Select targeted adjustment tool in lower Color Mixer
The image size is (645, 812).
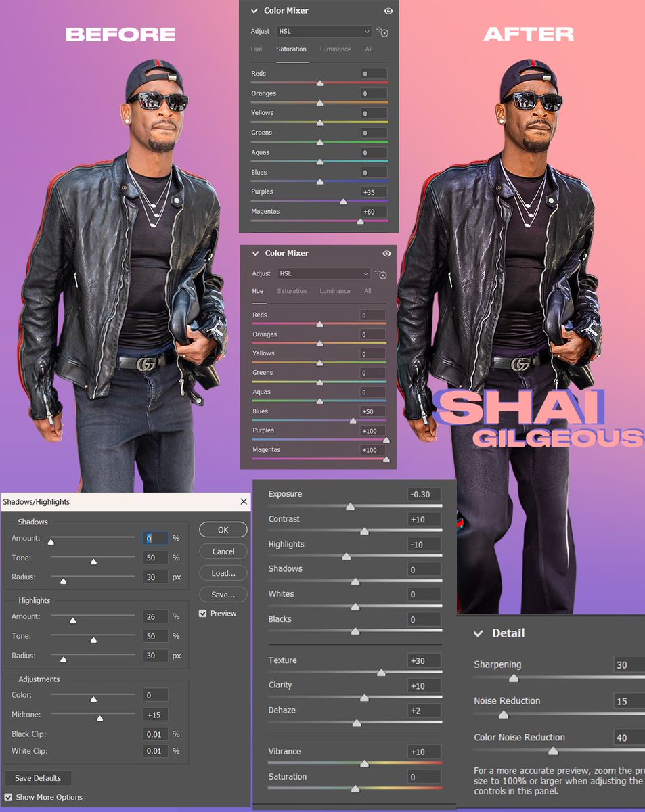click(381, 274)
